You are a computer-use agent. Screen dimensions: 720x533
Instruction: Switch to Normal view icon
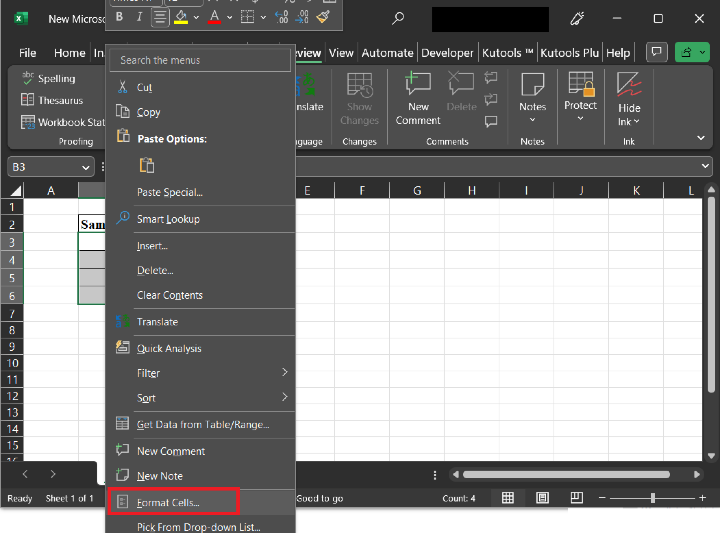(507, 498)
